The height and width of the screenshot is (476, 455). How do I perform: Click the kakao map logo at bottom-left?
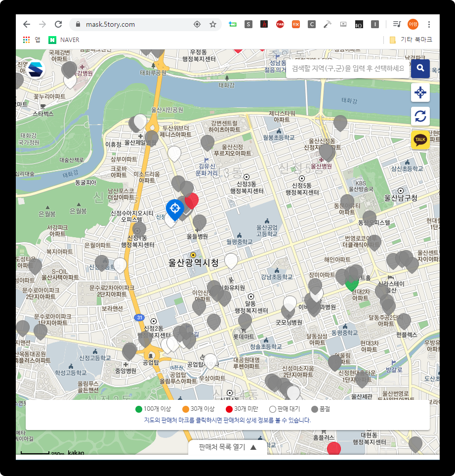(x=76, y=452)
